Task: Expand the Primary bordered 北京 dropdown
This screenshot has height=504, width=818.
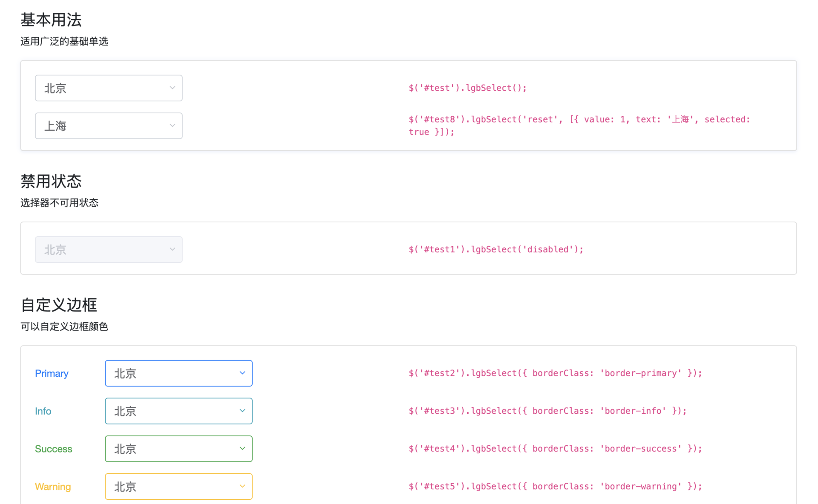Action: pyautogui.click(x=178, y=373)
